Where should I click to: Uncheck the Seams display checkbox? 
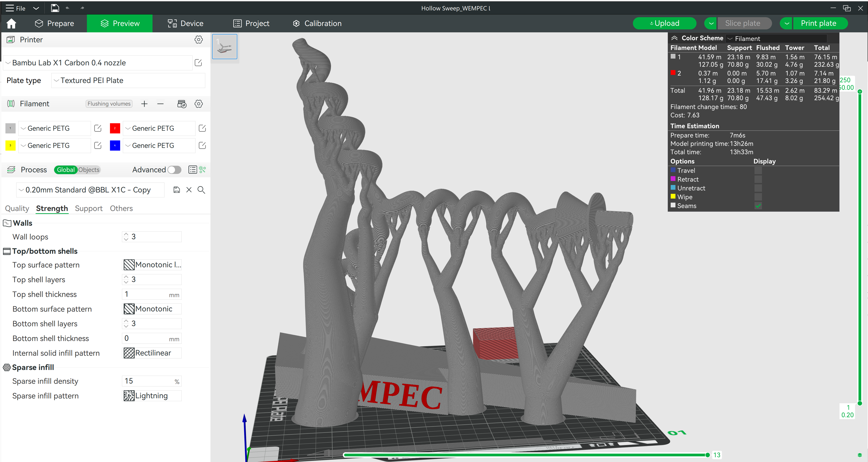[758, 205]
